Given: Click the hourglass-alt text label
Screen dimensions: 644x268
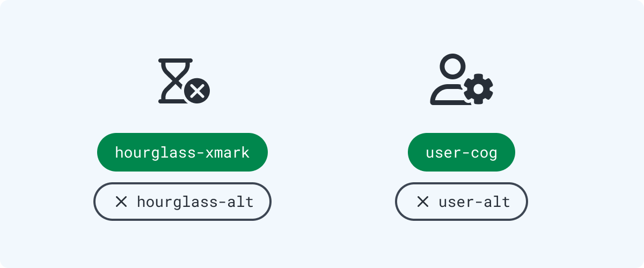Looking at the screenshot, I should (195, 202).
